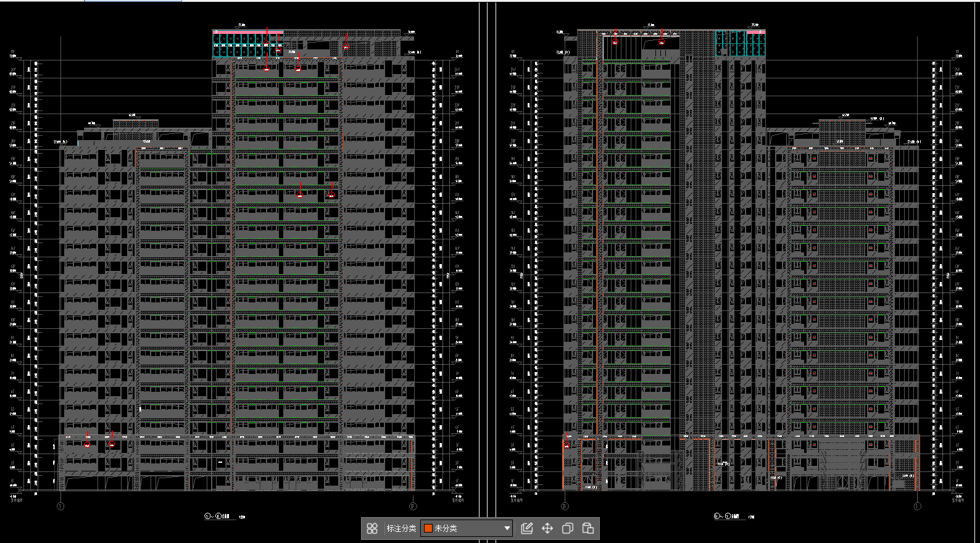
Task: Click the title text below the left elevation
Action: 217,516
